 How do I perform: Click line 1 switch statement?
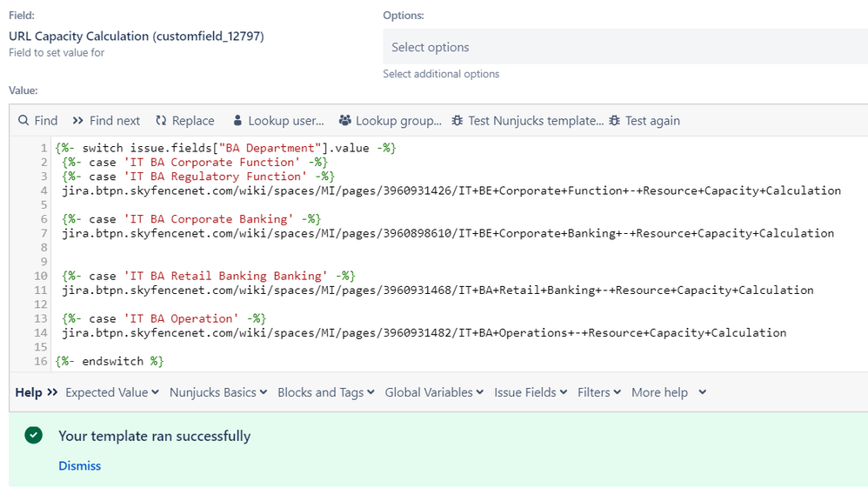pos(226,148)
